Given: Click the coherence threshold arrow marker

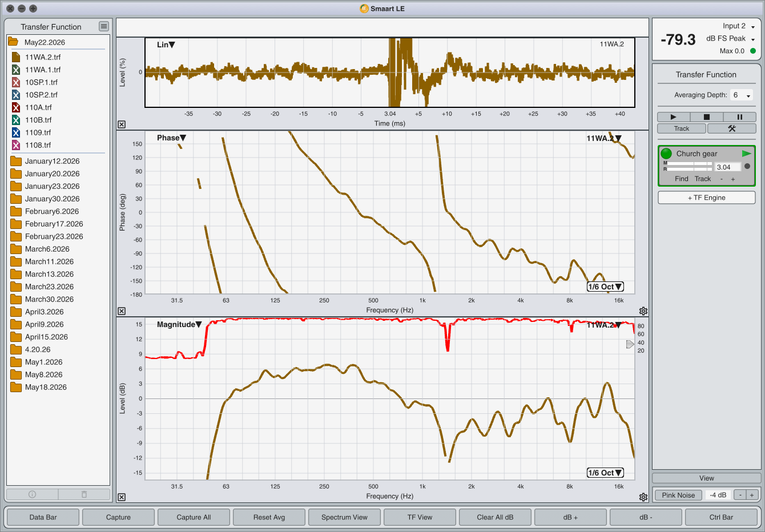Looking at the screenshot, I should (630, 344).
